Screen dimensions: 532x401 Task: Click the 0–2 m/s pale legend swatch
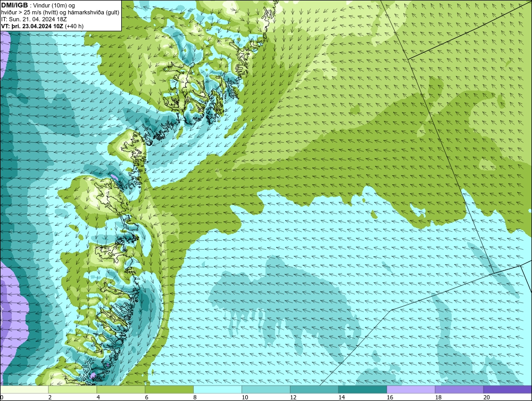pyautogui.click(x=24, y=389)
